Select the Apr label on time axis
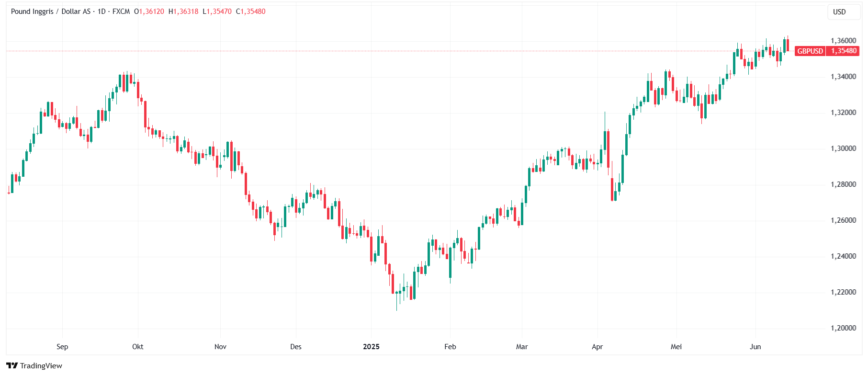The height and width of the screenshot is (376, 868). [x=597, y=347]
